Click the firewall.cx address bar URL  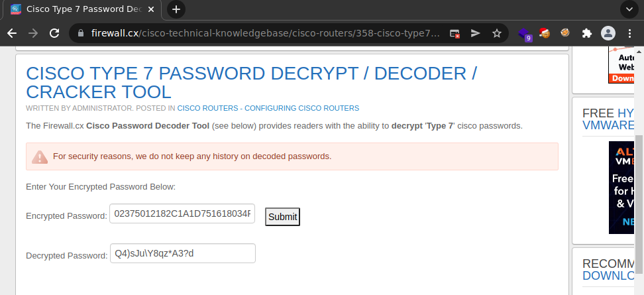tap(265, 33)
